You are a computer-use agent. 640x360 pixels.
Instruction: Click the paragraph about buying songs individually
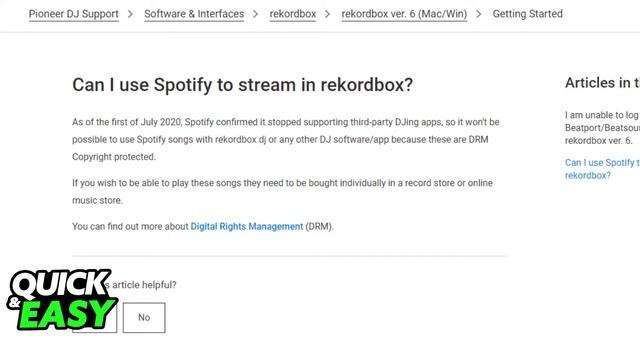pos(282,191)
